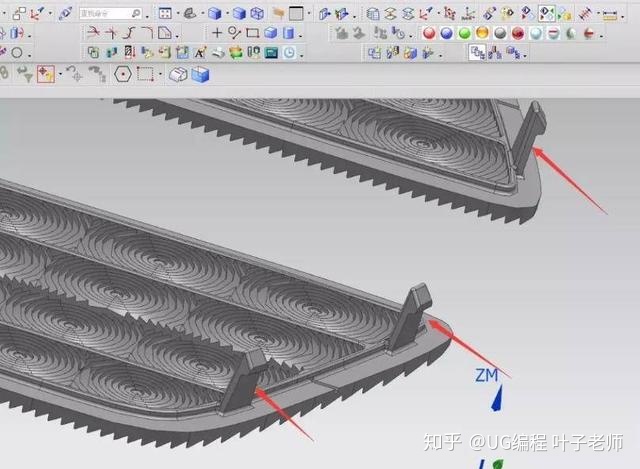Pick the green sphere color
Screen dimensions: 640x469
464,33
